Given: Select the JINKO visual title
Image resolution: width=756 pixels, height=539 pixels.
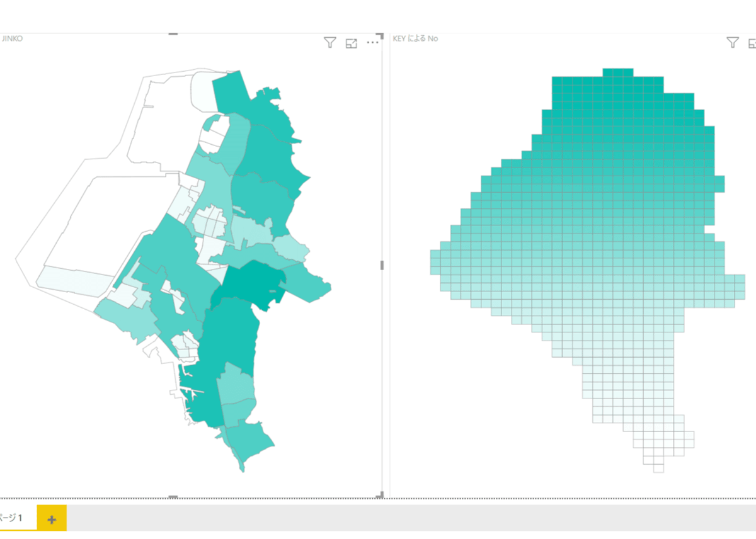Looking at the screenshot, I should coord(13,38).
